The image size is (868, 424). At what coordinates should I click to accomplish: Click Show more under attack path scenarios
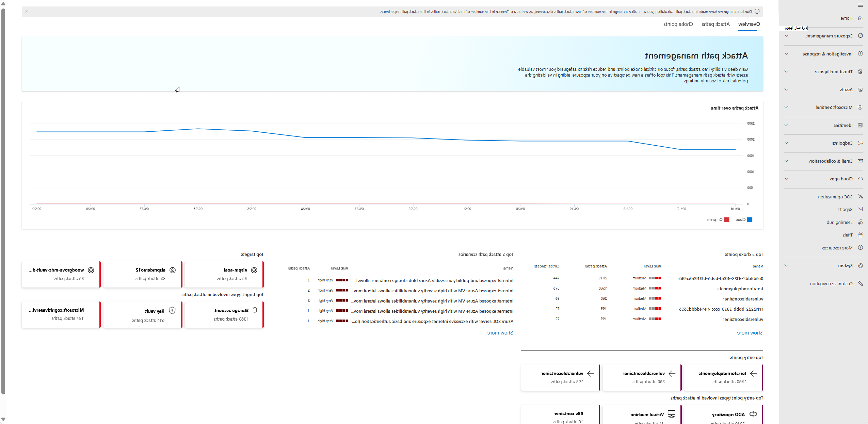(500, 333)
